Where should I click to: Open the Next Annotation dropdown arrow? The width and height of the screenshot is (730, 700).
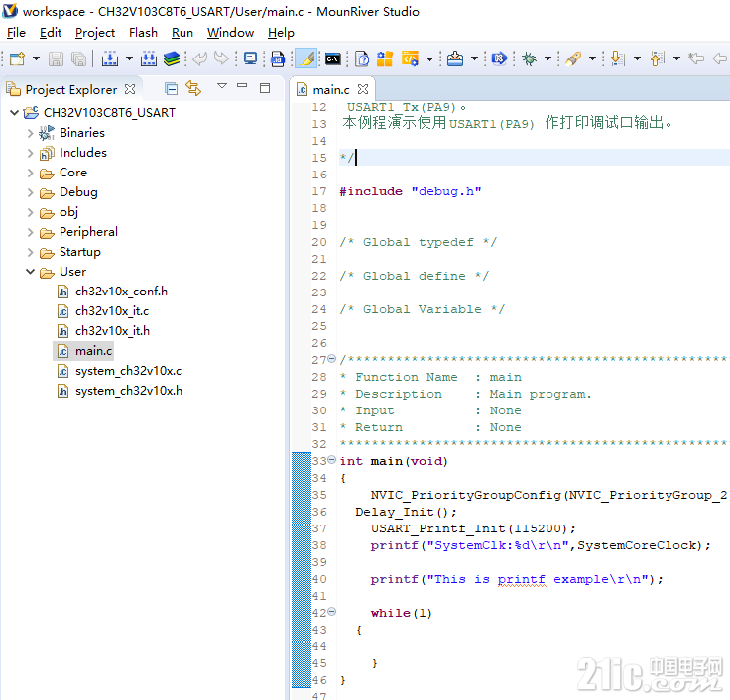click(x=637, y=58)
